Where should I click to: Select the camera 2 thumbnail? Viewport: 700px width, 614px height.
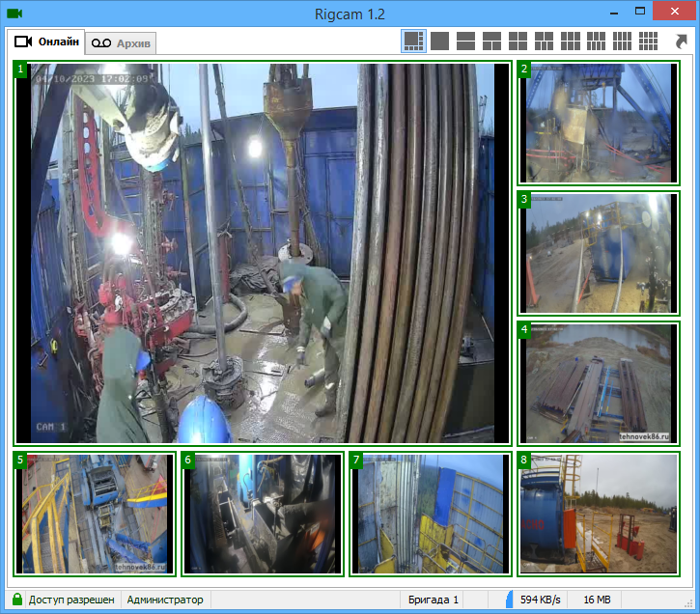[x=598, y=123]
